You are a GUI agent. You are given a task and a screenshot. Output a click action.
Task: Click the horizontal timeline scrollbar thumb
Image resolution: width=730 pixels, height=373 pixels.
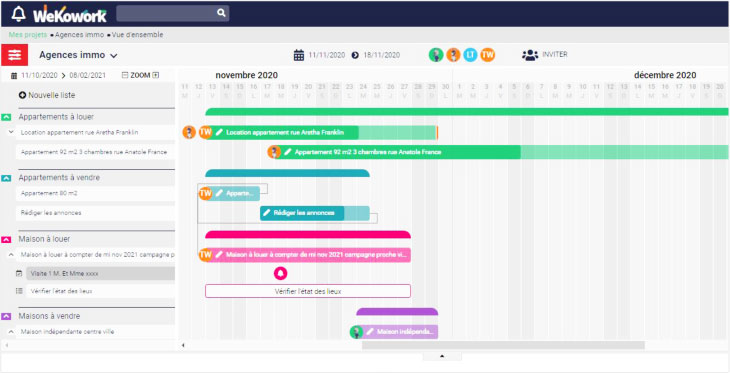point(503,345)
